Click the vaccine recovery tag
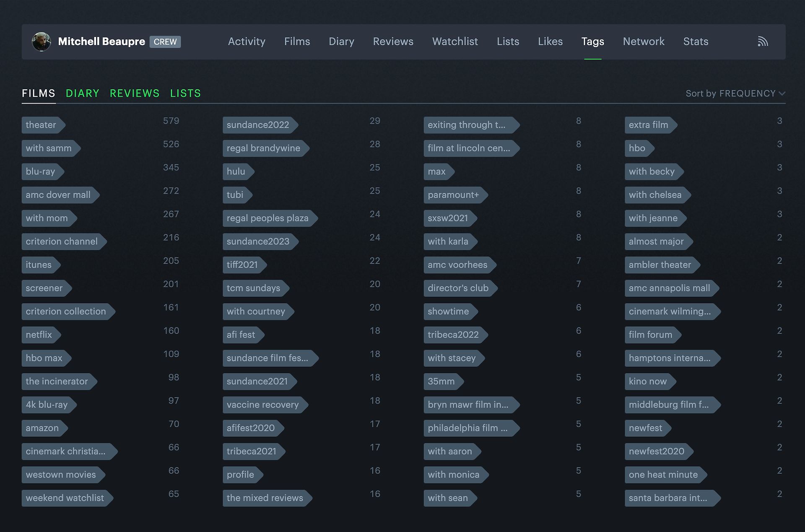805x532 pixels. pyautogui.click(x=262, y=405)
